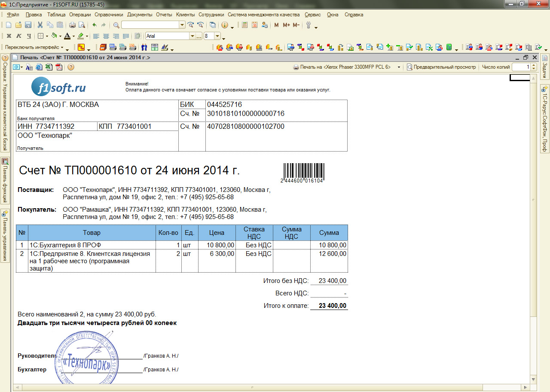550x392 pixels.
Task: Open the Панель функций side tab
Action: click(x=5, y=180)
